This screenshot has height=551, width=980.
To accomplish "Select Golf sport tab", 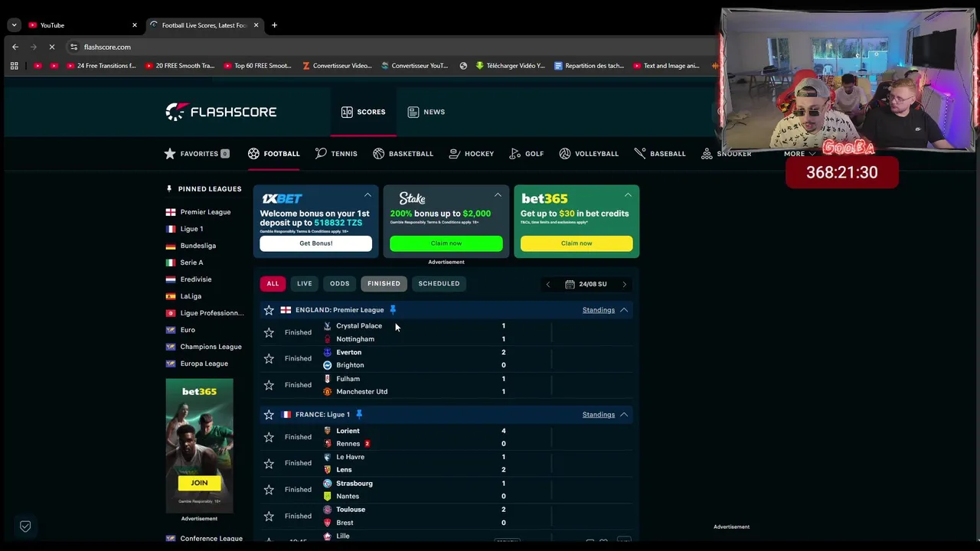I will (x=526, y=154).
